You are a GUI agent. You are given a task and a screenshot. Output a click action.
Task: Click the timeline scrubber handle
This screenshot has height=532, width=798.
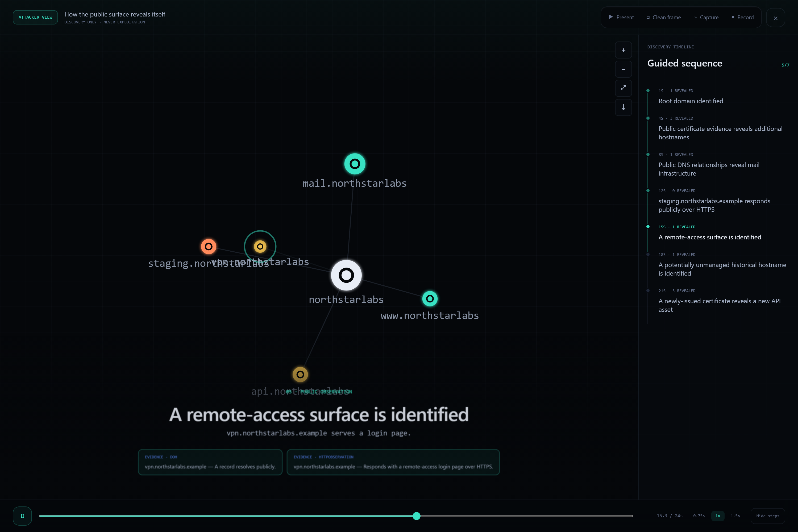click(x=417, y=516)
